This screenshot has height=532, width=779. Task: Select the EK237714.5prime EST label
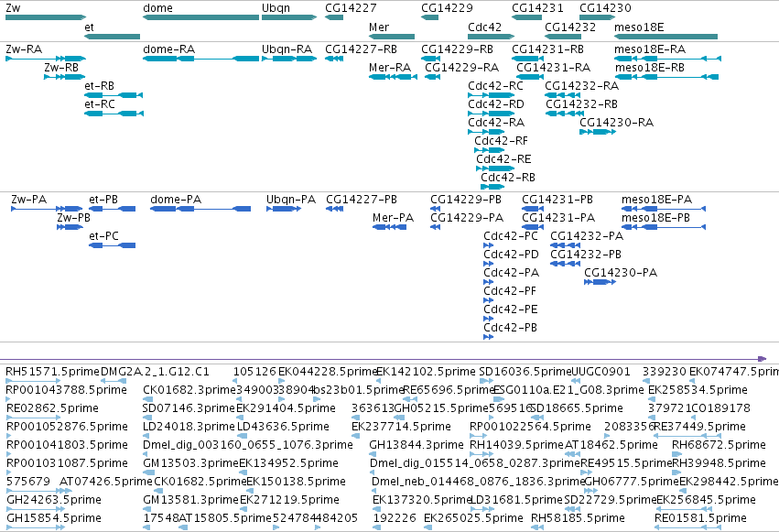pos(402,427)
